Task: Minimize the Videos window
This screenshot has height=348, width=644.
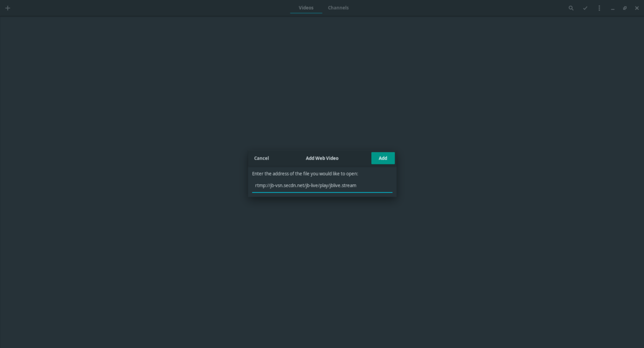Action: pyautogui.click(x=612, y=9)
